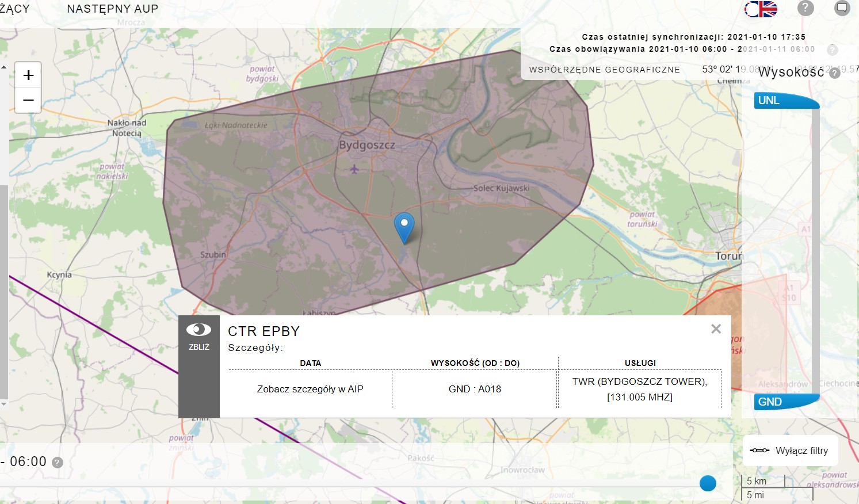The width and height of the screenshot is (859, 504).
Task: Close the CTR EPBY details popup
Action: [716, 329]
